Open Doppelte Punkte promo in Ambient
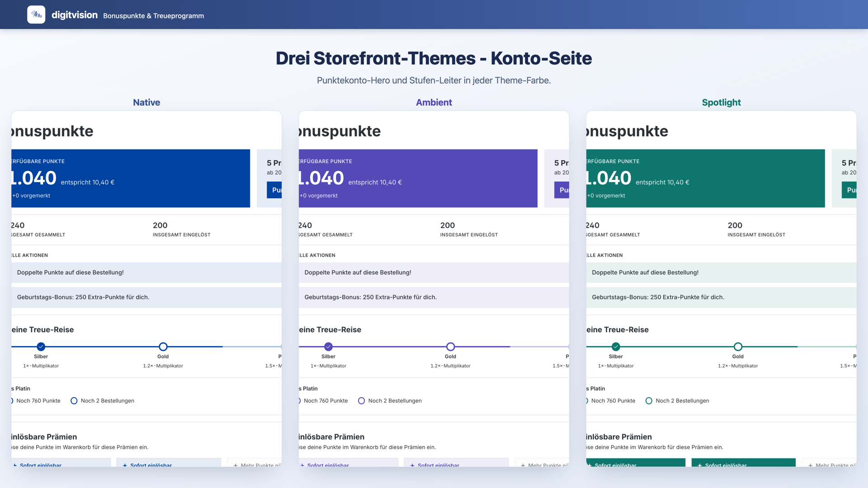This screenshot has width=868, height=488. tap(434, 272)
